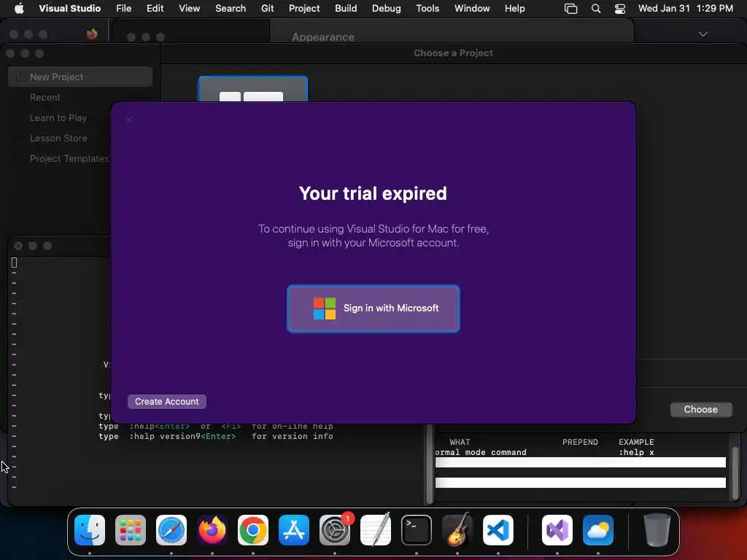
Task: Expand the chevron beside Appearance window
Action: tap(703, 34)
